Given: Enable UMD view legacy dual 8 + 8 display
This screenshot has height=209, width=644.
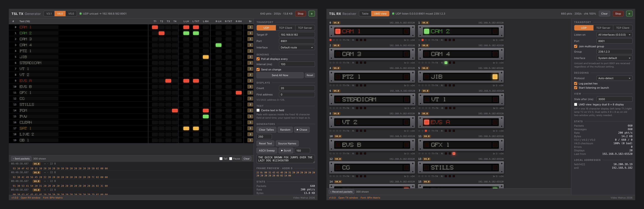Looking at the screenshot, I should click(575, 104).
